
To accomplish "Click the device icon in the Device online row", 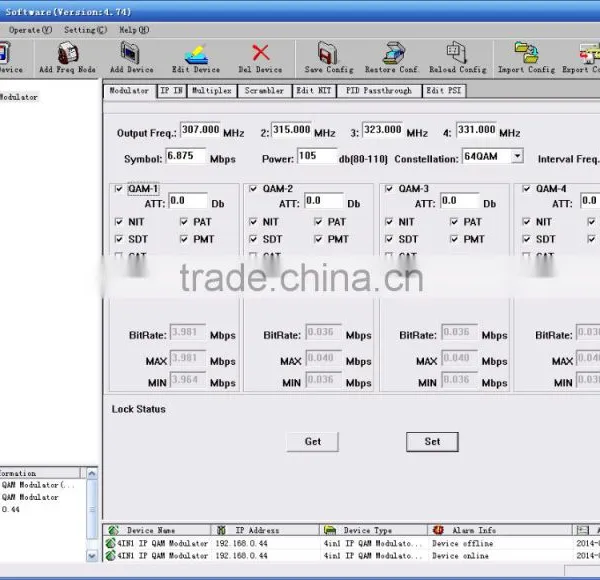I will (110, 555).
